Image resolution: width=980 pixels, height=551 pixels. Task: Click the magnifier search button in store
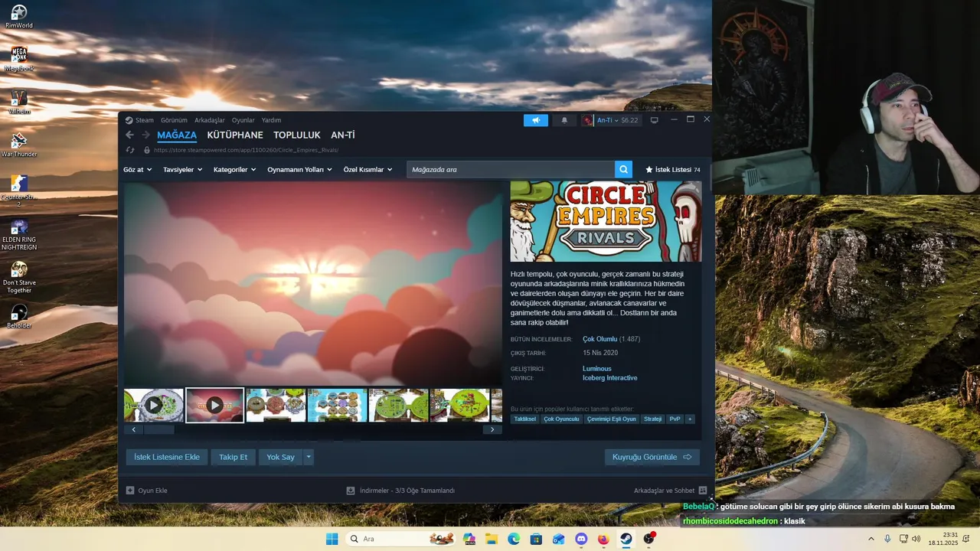click(x=623, y=169)
